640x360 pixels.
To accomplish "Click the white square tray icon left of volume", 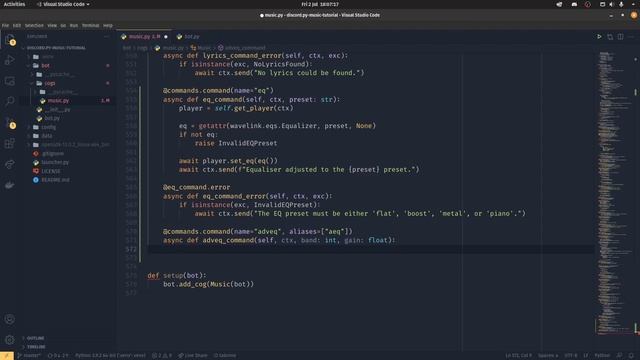I will (602, 4).
